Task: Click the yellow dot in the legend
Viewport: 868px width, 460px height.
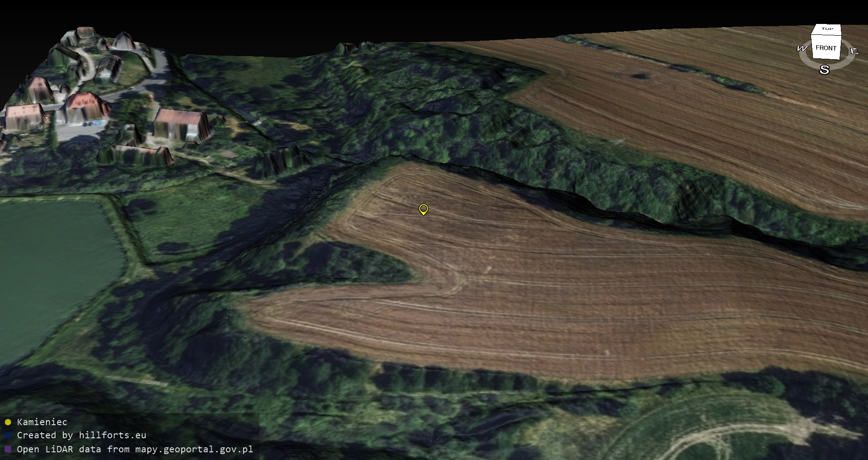Action: pos(8,422)
